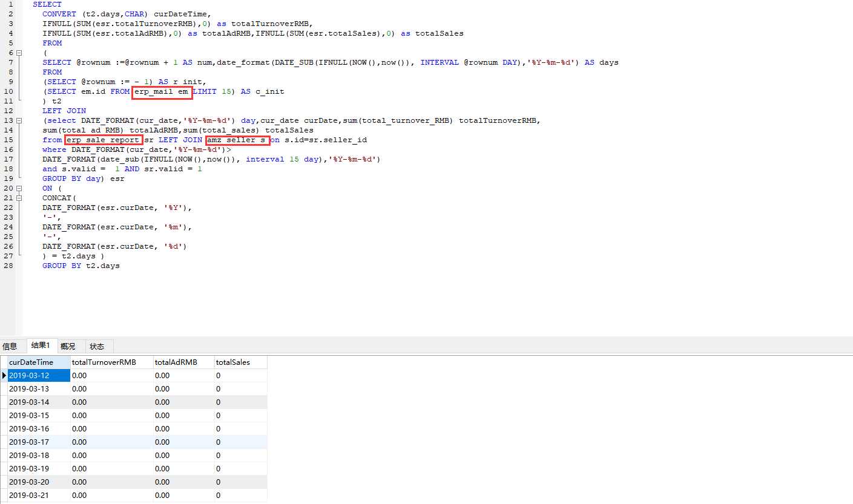Click "DATE_FORMAT(esr.curDate, '%m')" on line 24
The width and height of the screenshot is (853, 504).
117,227
